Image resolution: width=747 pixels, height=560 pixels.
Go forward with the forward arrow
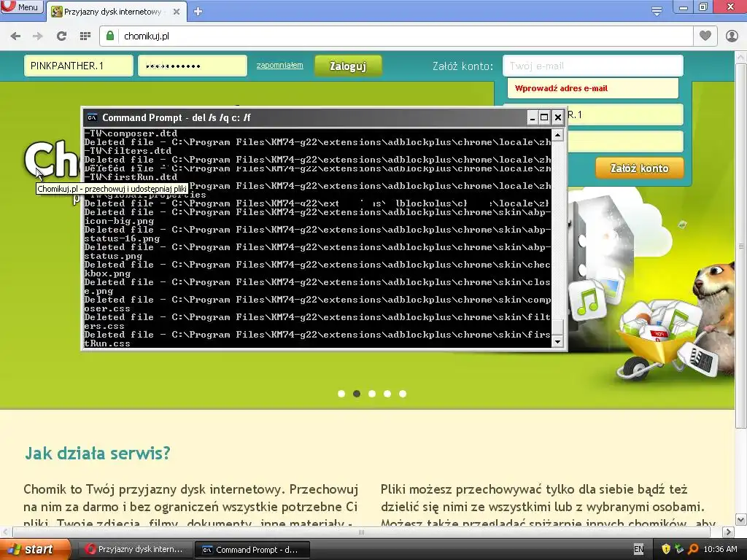[38, 36]
